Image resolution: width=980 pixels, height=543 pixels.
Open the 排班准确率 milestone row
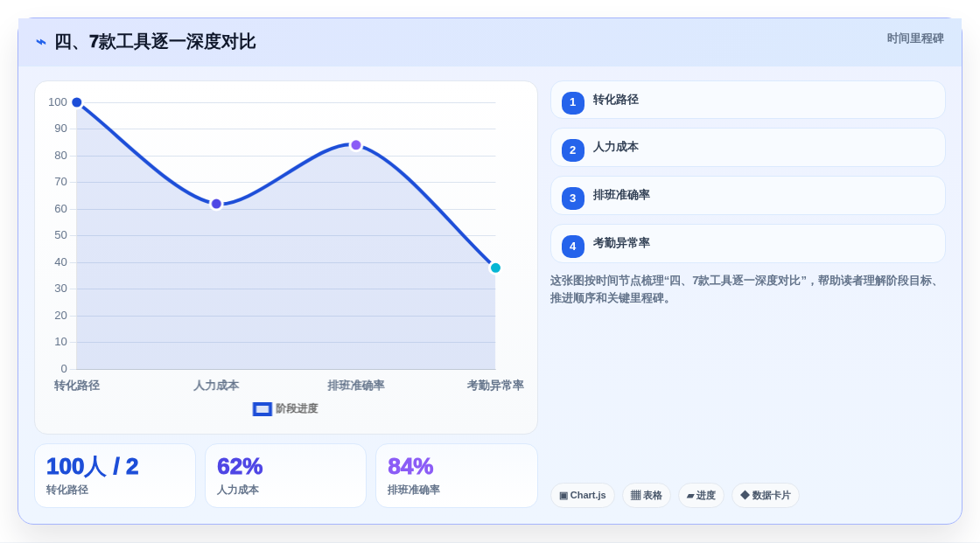pos(747,196)
